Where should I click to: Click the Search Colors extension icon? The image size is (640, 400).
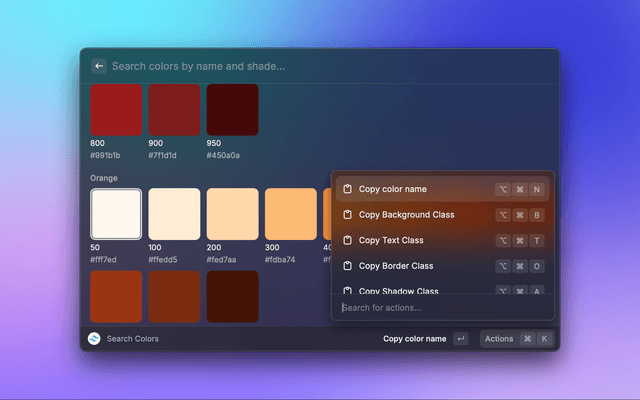[94, 339]
